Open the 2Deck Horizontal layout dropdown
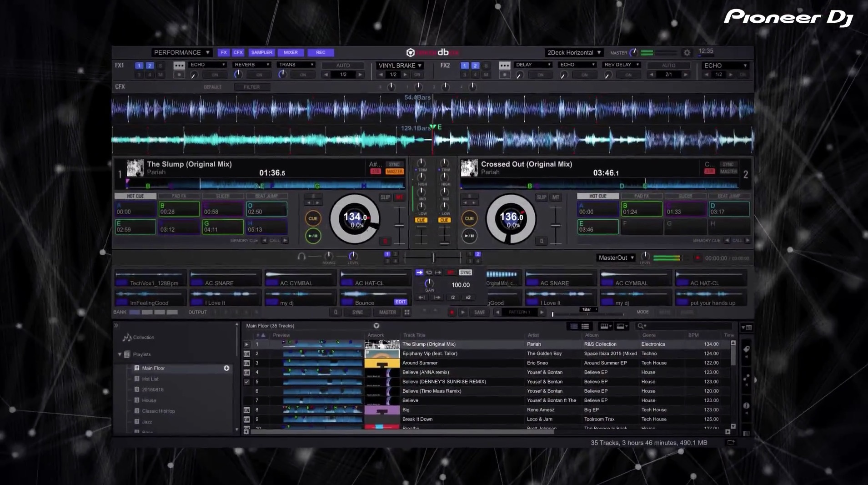Viewport: 868px width, 485px height. (574, 53)
